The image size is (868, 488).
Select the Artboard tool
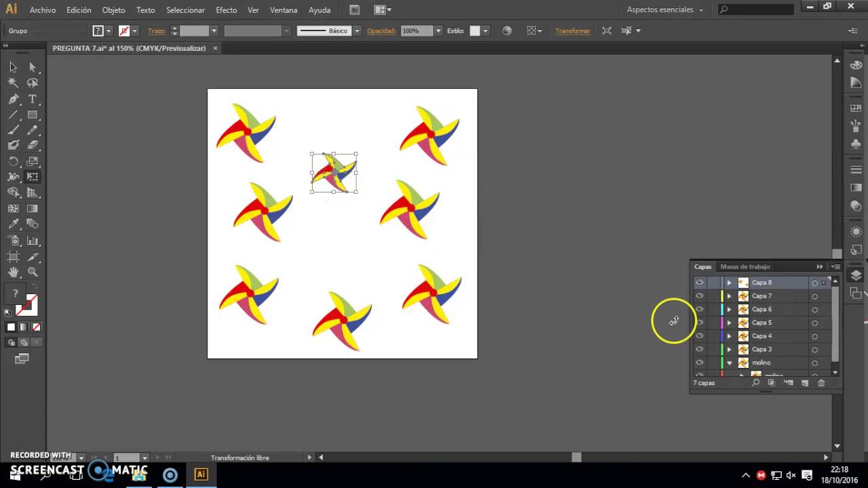13,257
